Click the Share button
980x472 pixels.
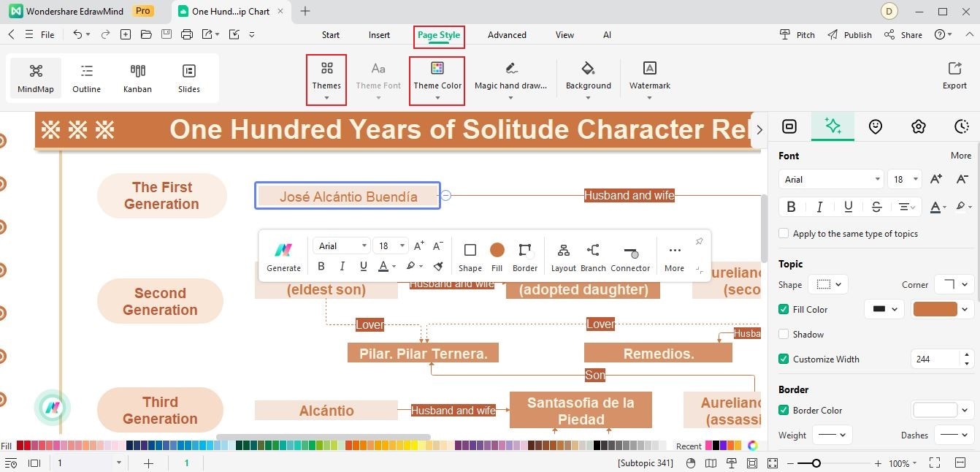903,34
